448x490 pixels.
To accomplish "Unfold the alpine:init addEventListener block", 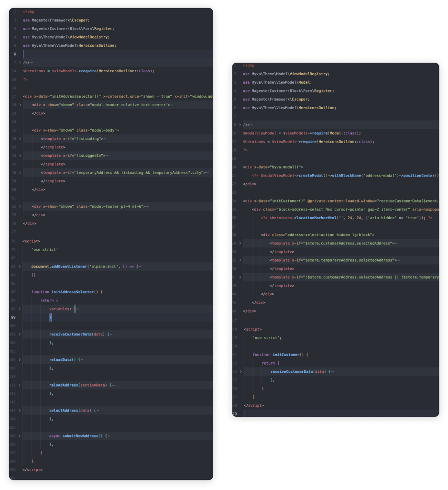I will (20, 267).
